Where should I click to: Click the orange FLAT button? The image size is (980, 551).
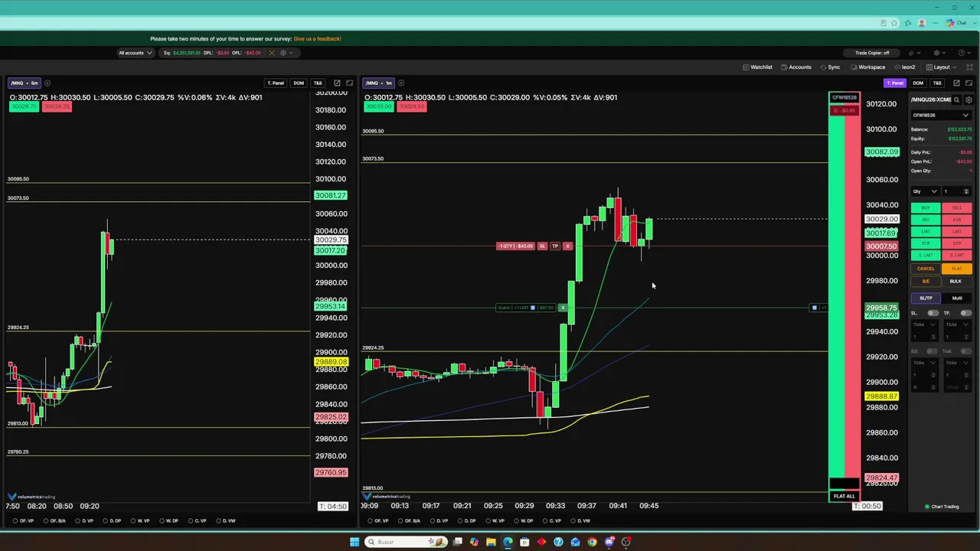tap(957, 269)
